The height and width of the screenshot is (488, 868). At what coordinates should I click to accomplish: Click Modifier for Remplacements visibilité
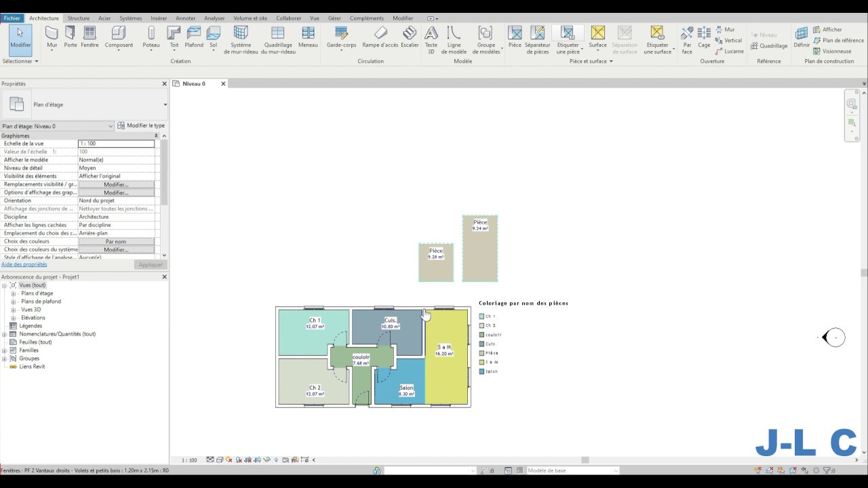[116, 184]
